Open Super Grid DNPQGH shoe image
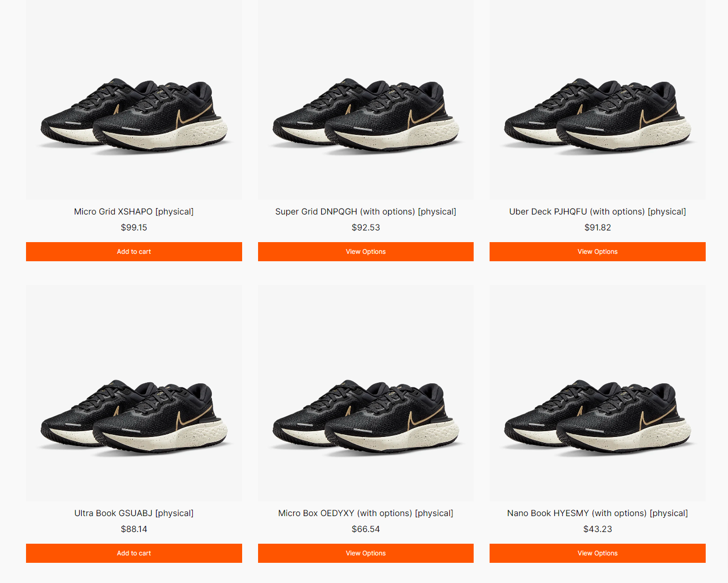Image resolution: width=728 pixels, height=583 pixels. [366, 100]
